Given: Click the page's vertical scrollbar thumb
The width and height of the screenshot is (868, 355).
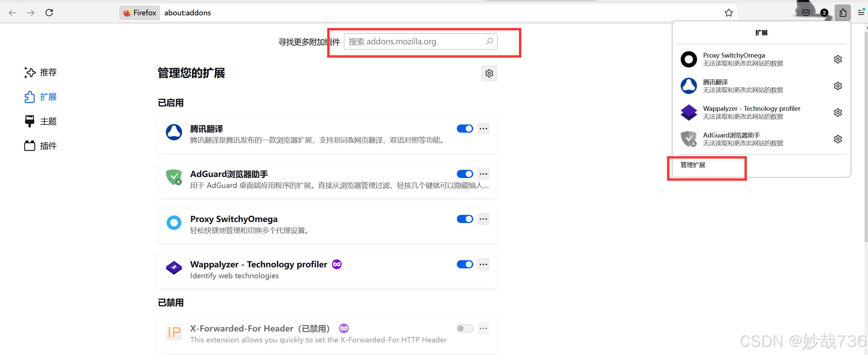Looking at the screenshot, I should tap(866, 136).
